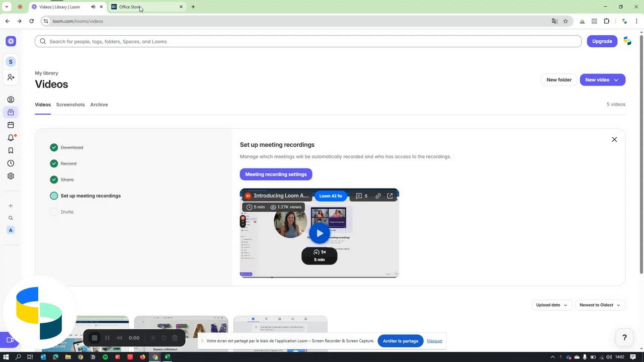Image resolution: width=644 pixels, height=362 pixels.
Task: Click the New folder button
Action: coord(559,80)
